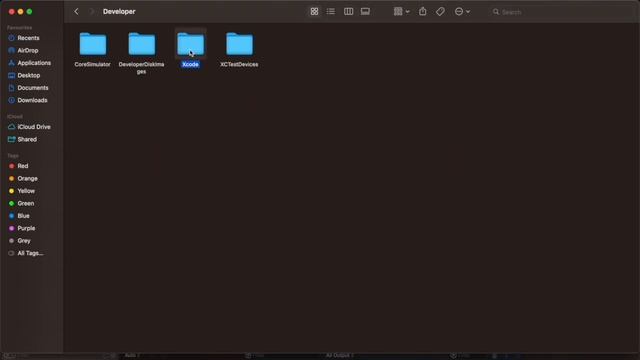Click the Share toolbar icon
This screenshot has height=360, width=640.
[423, 11]
